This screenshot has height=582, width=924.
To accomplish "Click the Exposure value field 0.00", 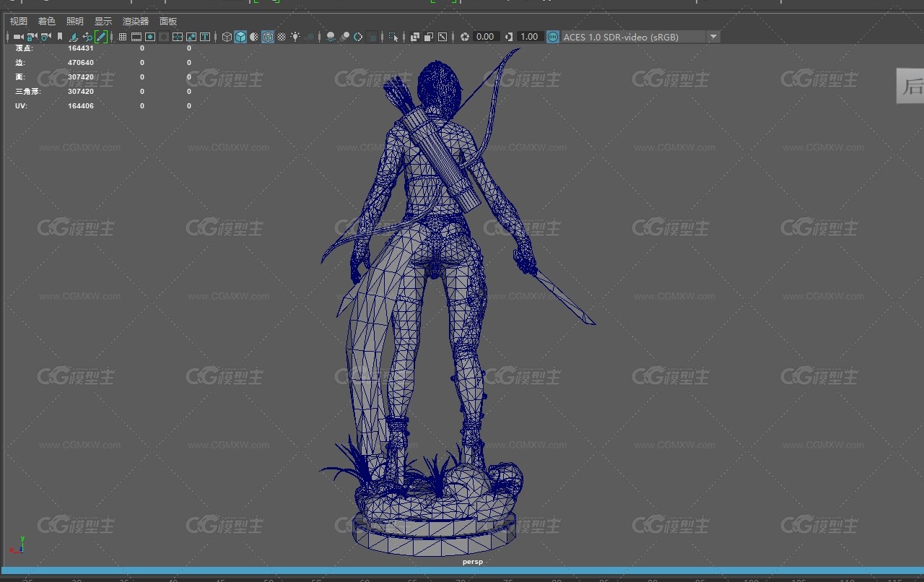I will (x=486, y=37).
